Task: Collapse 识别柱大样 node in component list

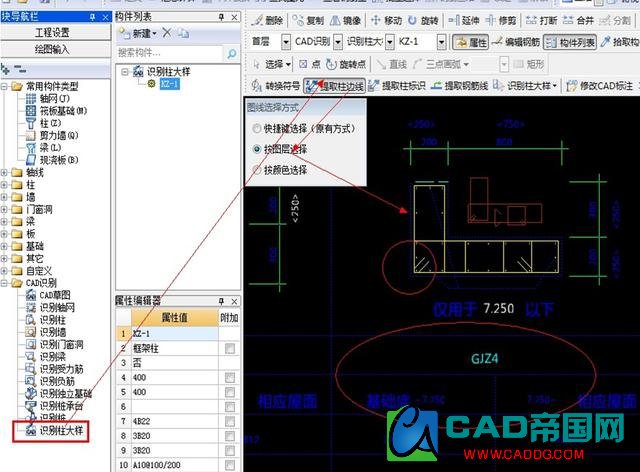Action: click(x=125, y=72)
